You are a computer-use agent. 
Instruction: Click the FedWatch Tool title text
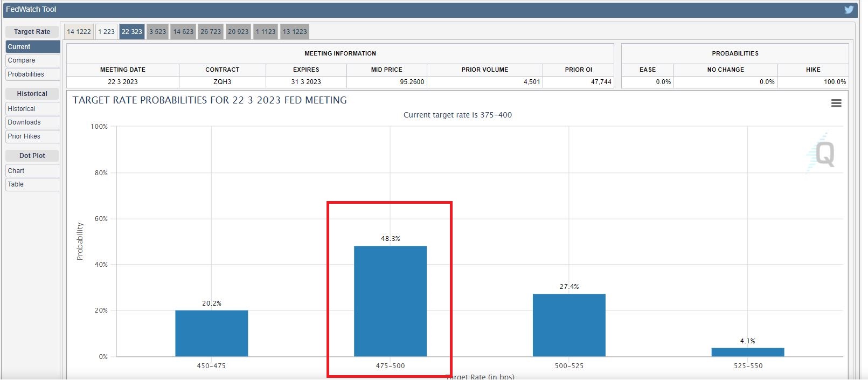(31, 9)
